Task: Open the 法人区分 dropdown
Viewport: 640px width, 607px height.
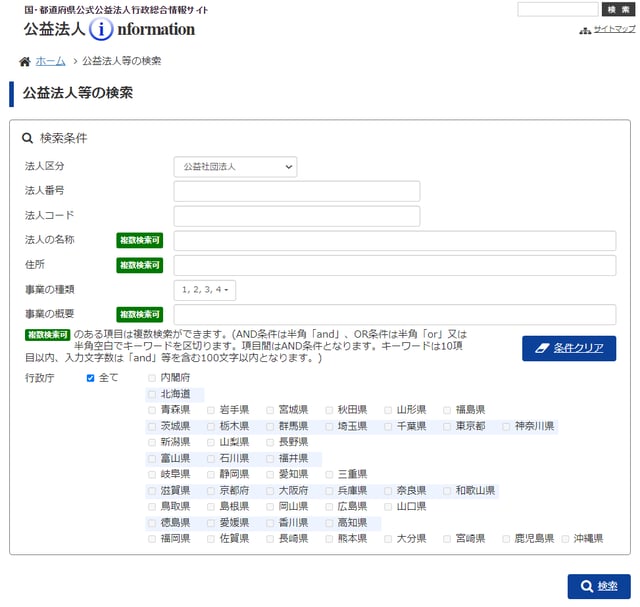Action: pos(235,167)
